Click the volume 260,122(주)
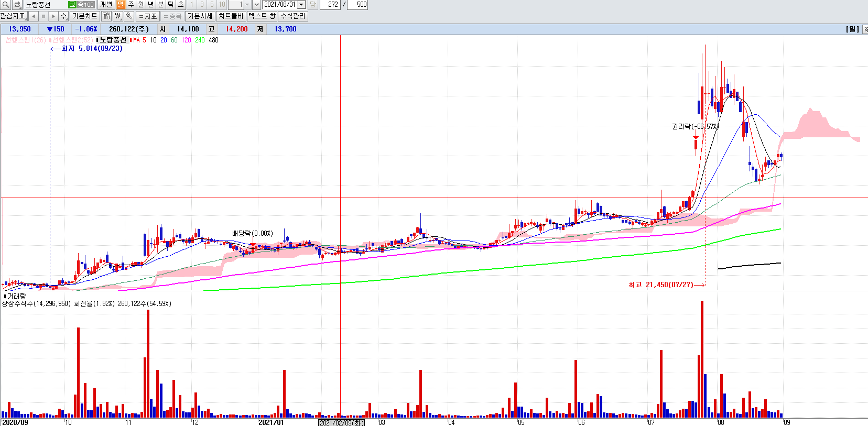 tap(129, 29)
